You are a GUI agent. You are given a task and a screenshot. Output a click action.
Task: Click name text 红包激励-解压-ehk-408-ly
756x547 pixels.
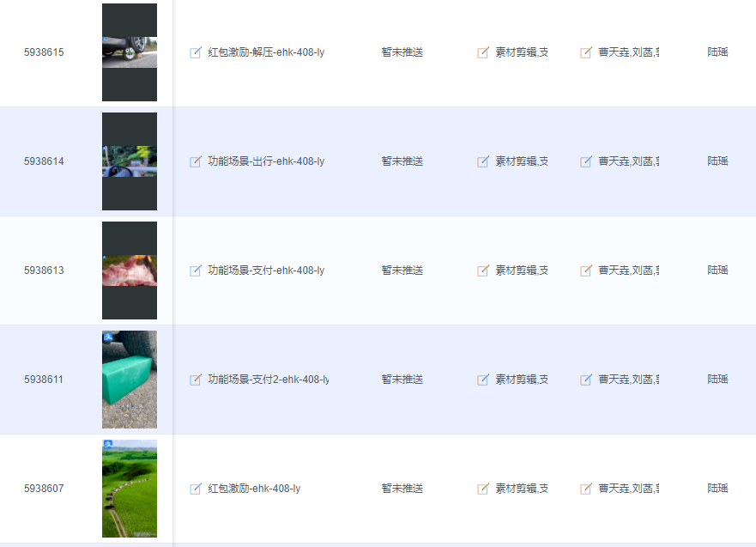click(x=266, y=52)
